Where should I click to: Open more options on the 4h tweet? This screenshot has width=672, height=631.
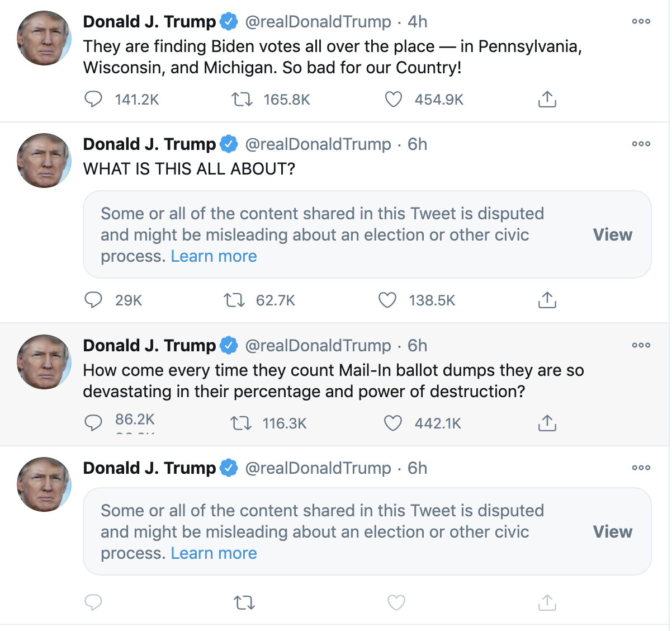click(641, 22)
